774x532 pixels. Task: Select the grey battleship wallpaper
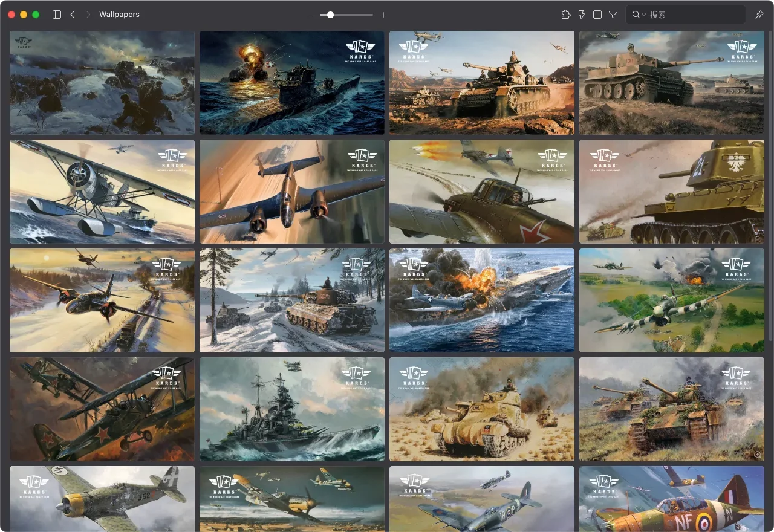click(x=292, y=409)
